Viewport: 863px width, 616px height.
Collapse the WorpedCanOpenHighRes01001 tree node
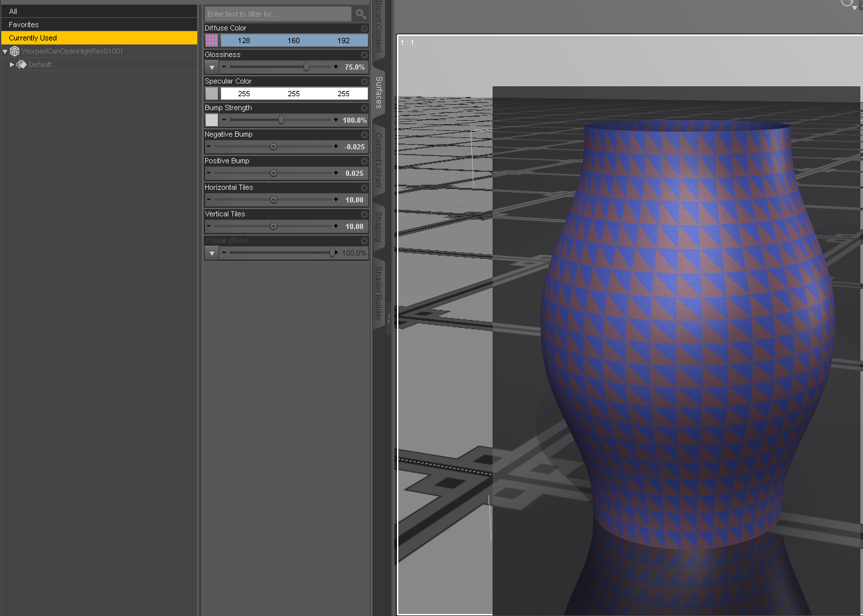(x=5, y=51)
